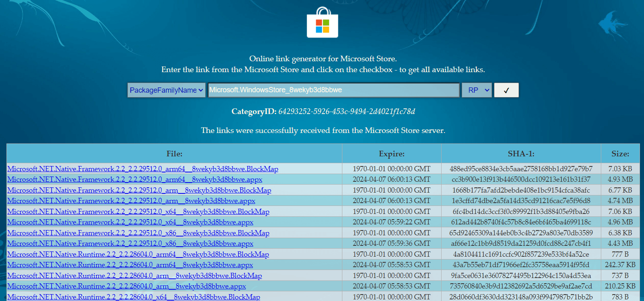The image size is (644, 301).
Task: Download NET.Native.Framework 2.2.29512.0 arm64 appx
Action: point(135,179)
